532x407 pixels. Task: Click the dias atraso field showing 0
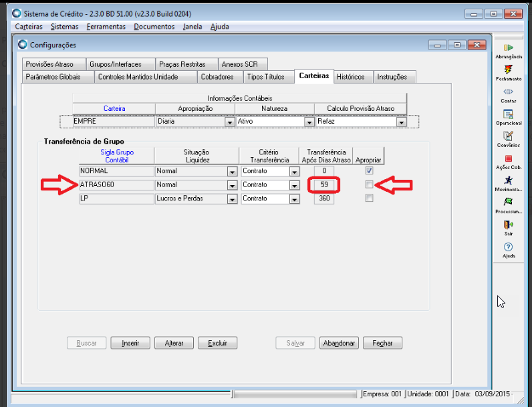click(324, 171)
